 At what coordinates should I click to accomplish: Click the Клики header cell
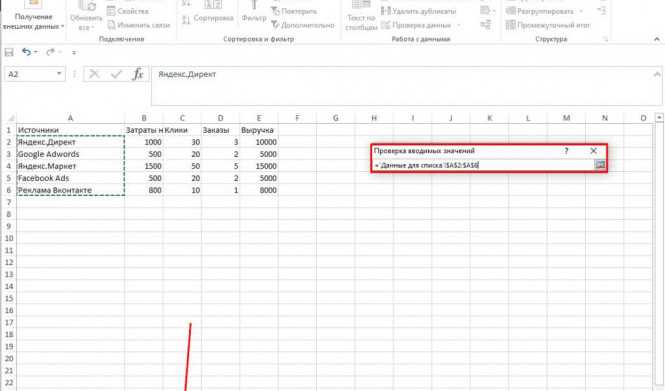182,130
